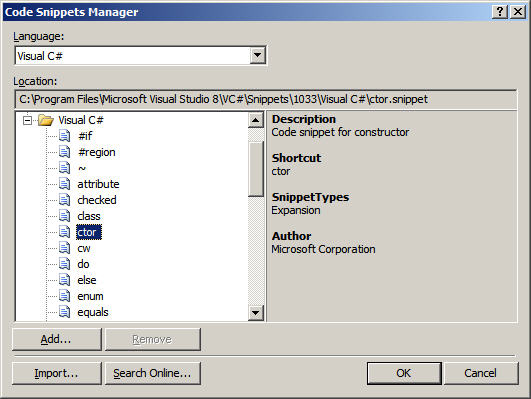Click the cw snippet file icon
Image resolution: width=531 pixels, height=399 pixels.
(65, 248)
